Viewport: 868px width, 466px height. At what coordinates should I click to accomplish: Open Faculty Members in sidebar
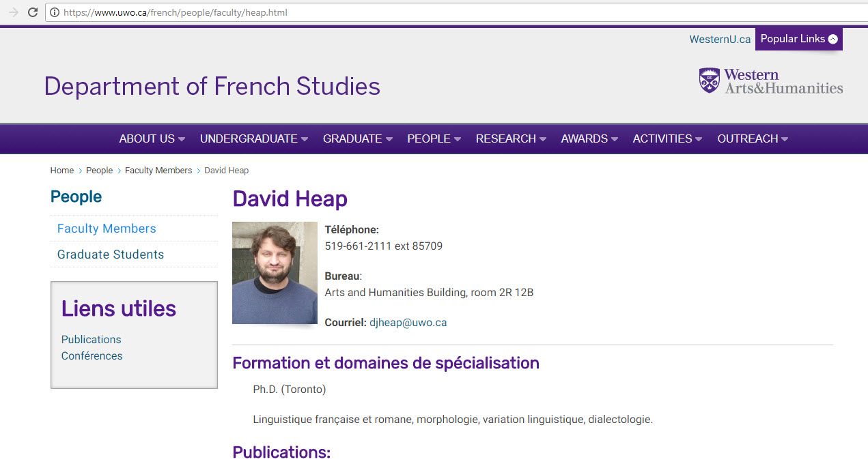coord(106,228)
